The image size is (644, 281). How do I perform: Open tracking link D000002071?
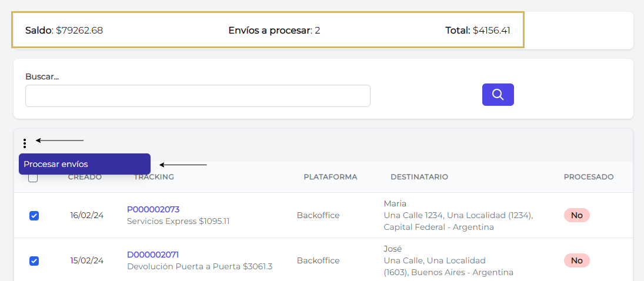[153, 255]
